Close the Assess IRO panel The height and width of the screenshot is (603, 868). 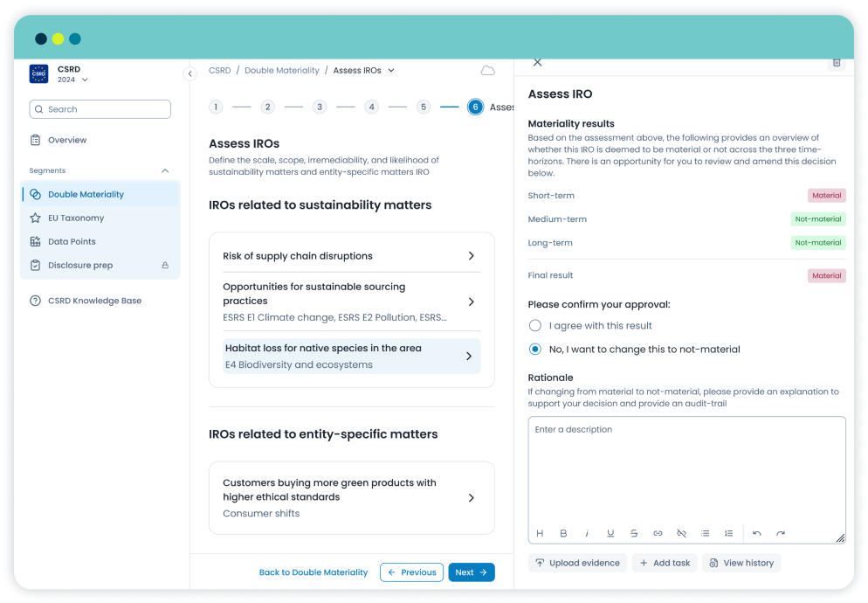tap(538, 63)
